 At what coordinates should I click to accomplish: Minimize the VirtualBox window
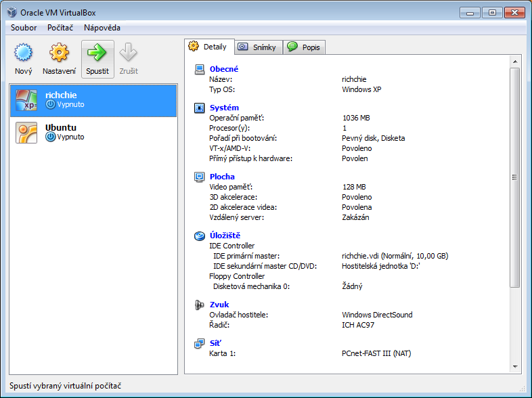tap(470, 13)
